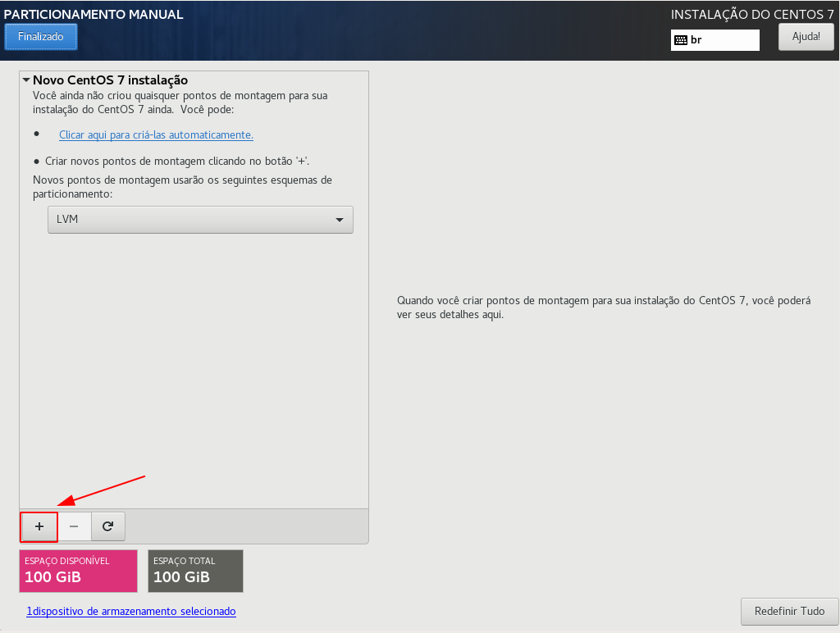Click the Espaço Total 100 GiB box
The width and height of the screenshot is (840, 633).
[195, 571]
